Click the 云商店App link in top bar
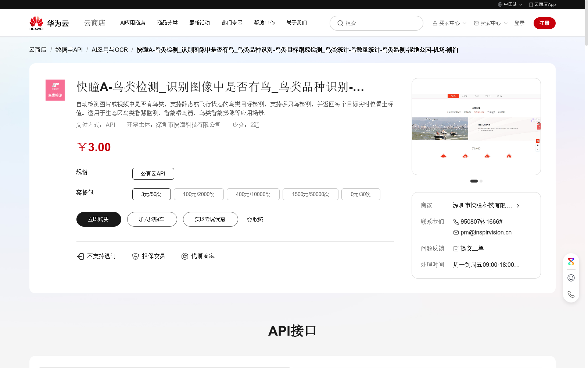 (545, 4)
